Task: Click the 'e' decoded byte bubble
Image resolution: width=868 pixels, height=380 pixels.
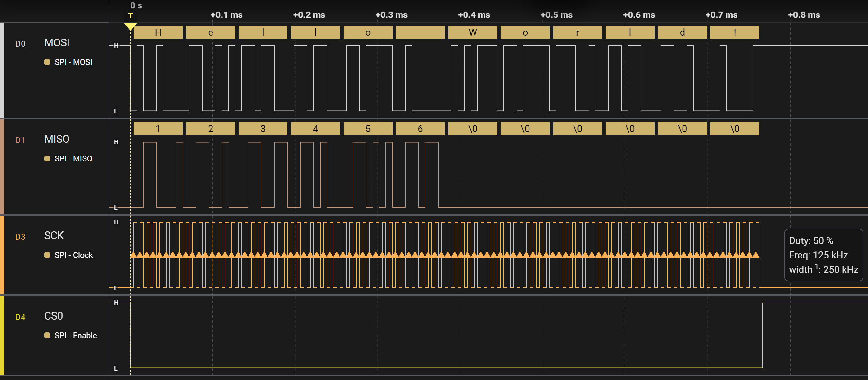Action: coord(210,32)
